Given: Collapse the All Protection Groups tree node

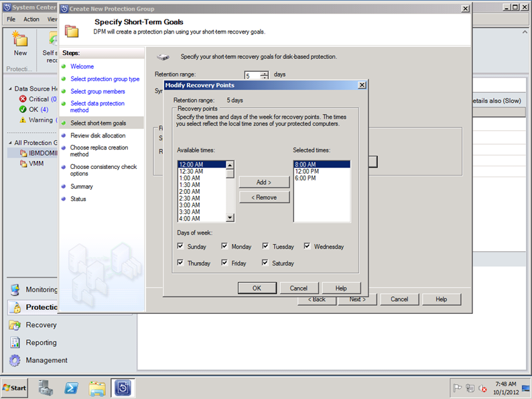Looking at the screenshot, I should 10,143.
